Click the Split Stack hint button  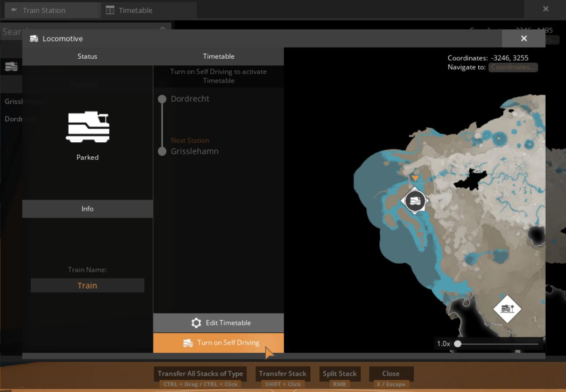pyautogui.click(x=340, y=373)
